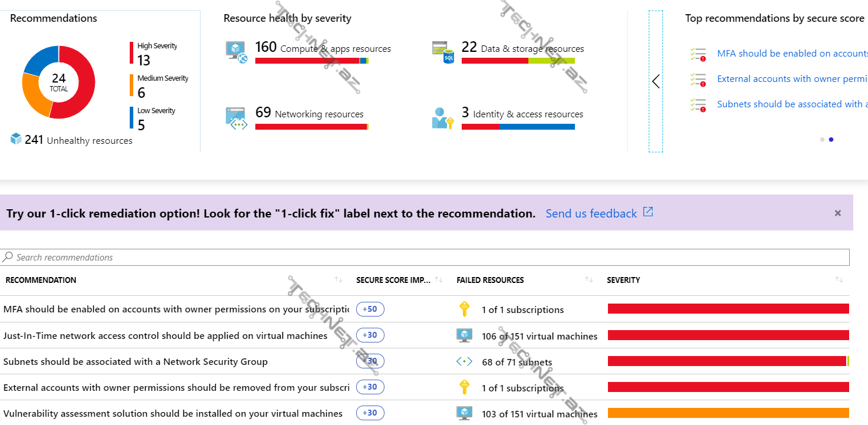Collapse panel using the left chevron arrow
The width and height of the screenshot is (868, 425).
coord(656,81)
